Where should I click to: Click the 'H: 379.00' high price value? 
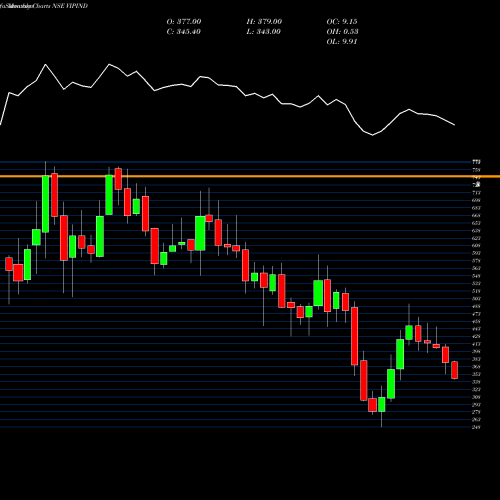[264, 22]
